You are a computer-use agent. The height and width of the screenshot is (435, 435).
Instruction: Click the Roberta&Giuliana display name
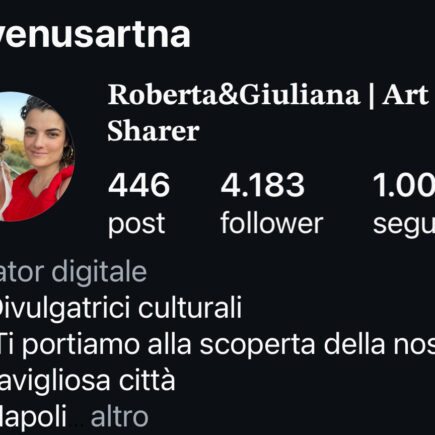click(234, 95)
